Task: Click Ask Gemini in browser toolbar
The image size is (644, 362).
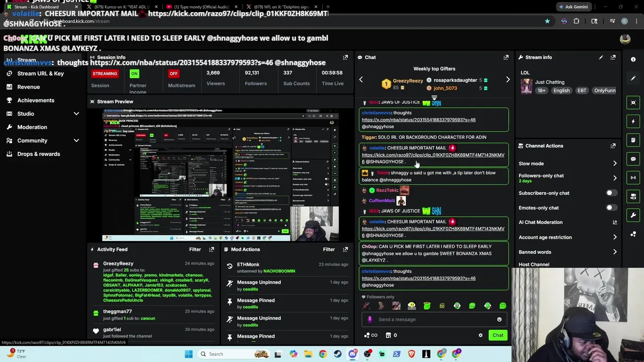Action: [x=573, y=7]
